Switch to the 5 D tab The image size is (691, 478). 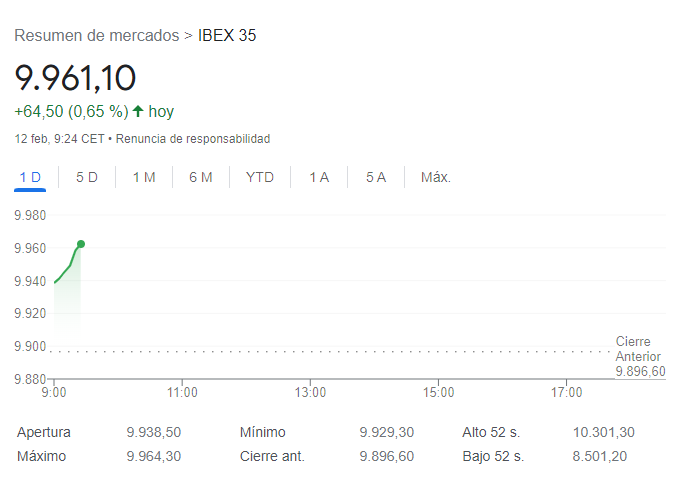pyautogui.click(x=87, y=177)
